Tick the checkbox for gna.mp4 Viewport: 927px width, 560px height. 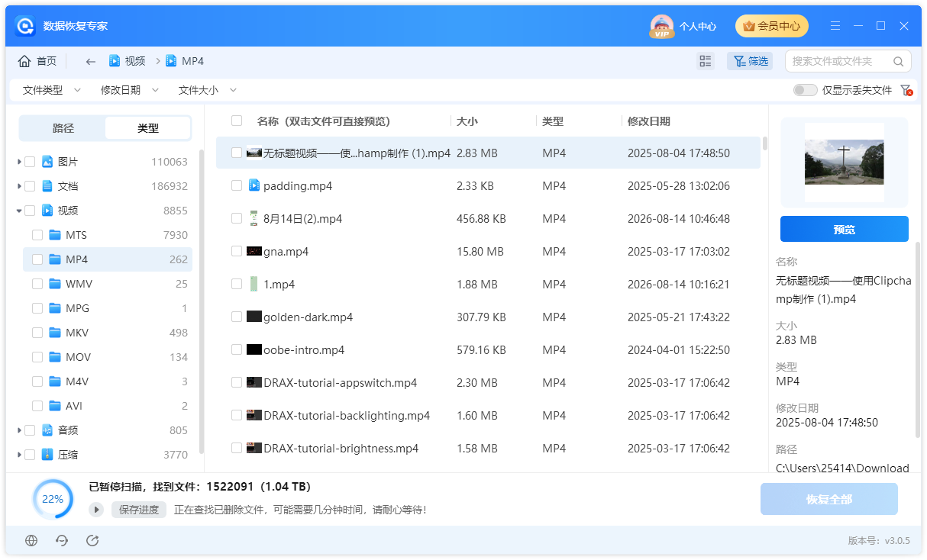237,251
